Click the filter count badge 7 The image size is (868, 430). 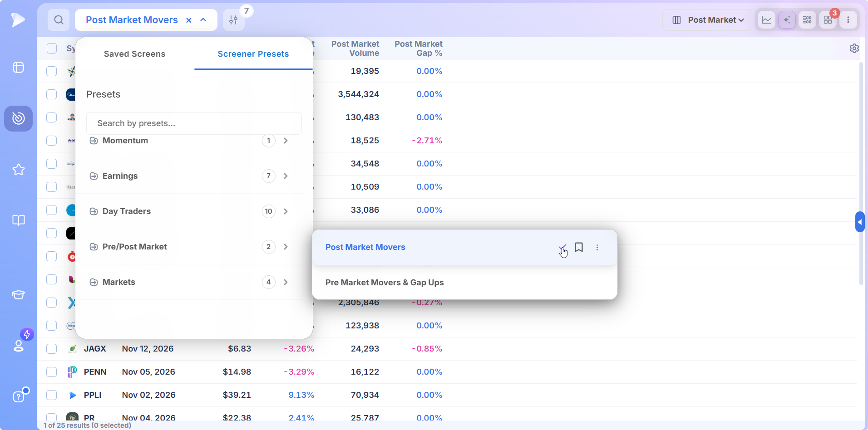click(247, 11)
